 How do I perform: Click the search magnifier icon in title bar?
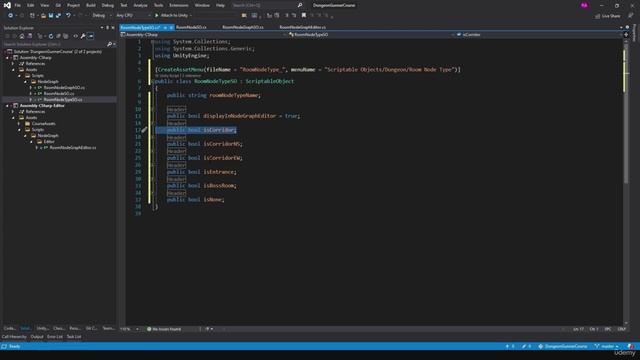[x=300, y=5]
